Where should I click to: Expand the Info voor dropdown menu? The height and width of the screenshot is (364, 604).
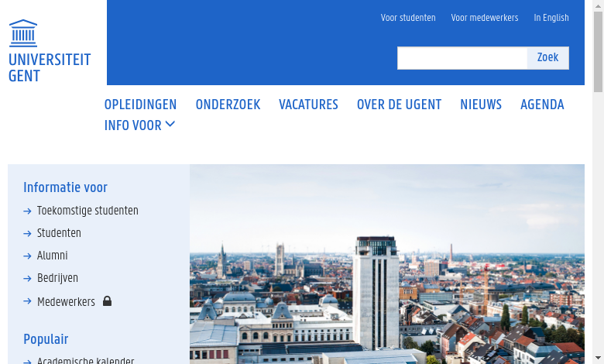tap(139, 125)
